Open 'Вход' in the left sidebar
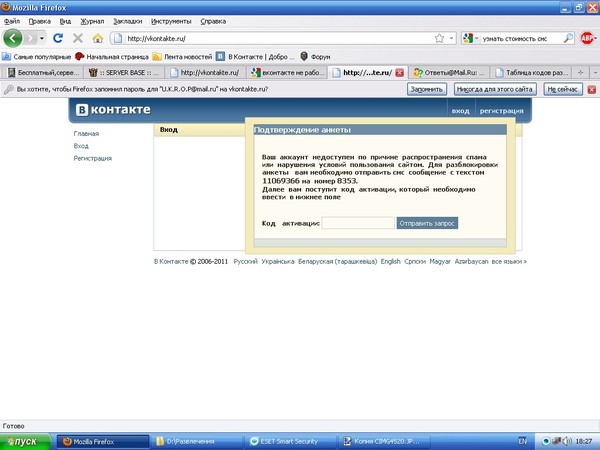The image size is (600, 450). coord(81,146)
